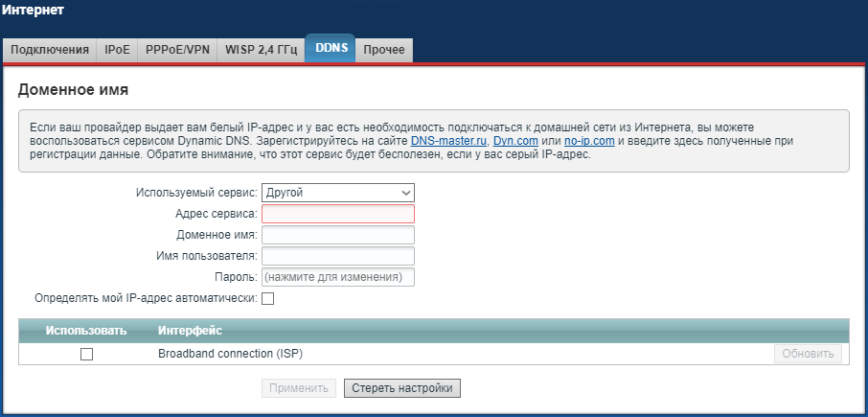868x417 pixels.
Task: Tick the Использовать checkbox for Broadband connection
Action: coord(87,354)
